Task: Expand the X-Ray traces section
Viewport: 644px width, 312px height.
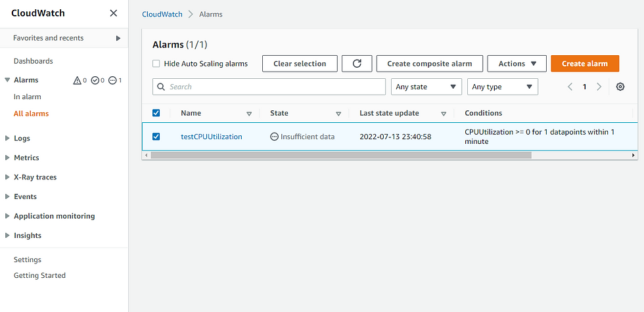Action: 7,177
